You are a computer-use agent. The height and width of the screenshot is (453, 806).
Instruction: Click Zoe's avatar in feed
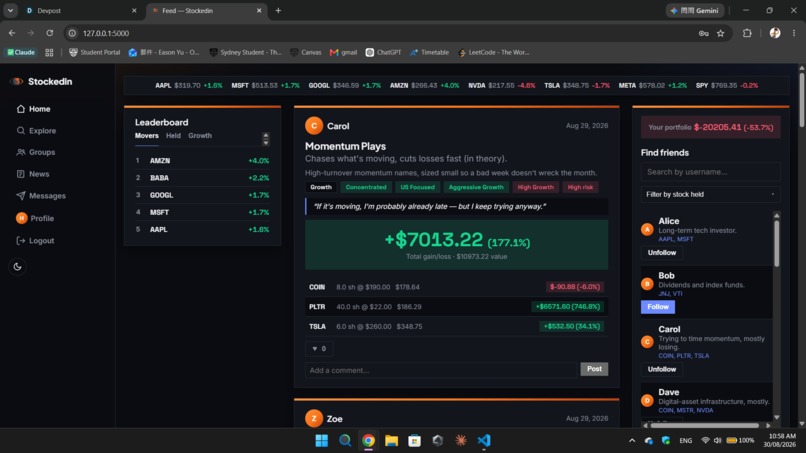point(314,419)
